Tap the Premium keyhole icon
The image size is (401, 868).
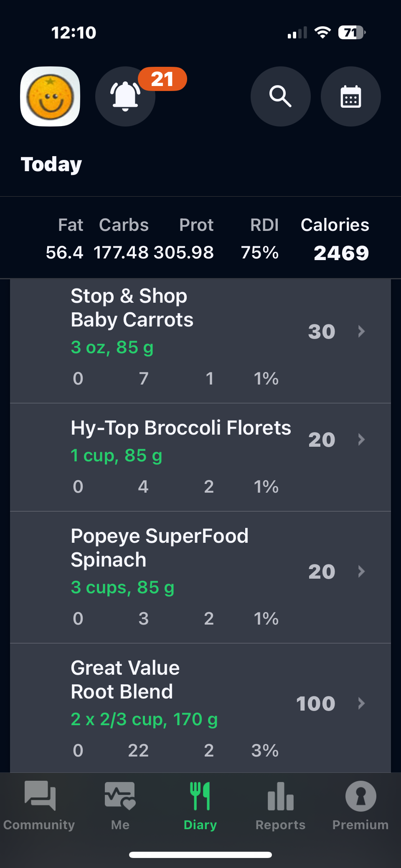(x=360, y=797)
